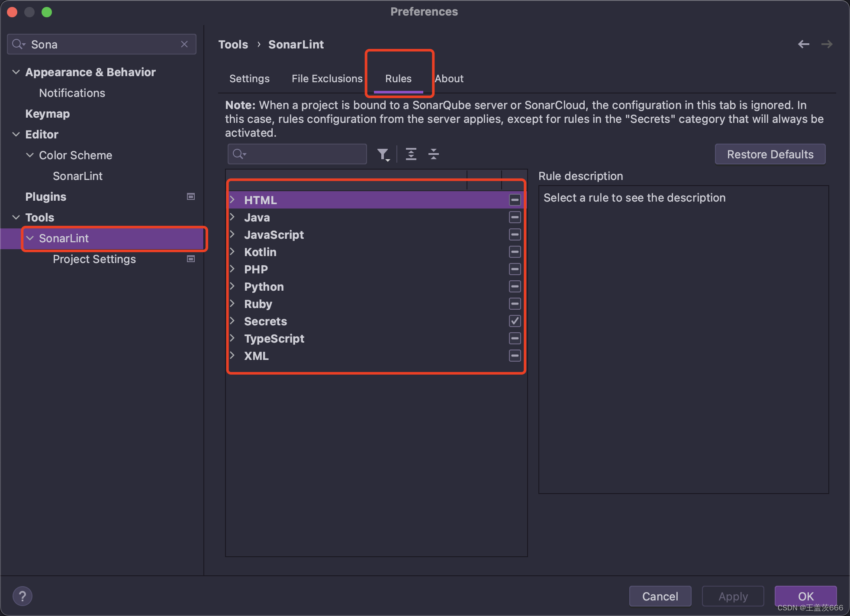Click the Restore Defaults button
The image size is (850, 616).
pos(770,154)
